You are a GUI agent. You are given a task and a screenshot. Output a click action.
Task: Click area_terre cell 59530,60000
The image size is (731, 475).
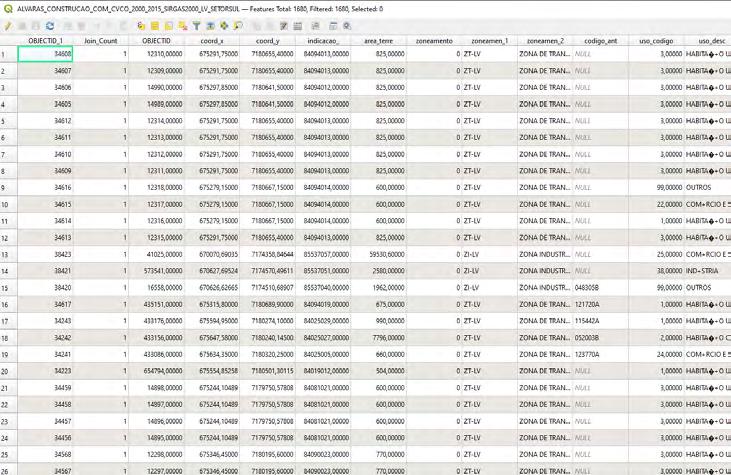click(x=379, y=255)
